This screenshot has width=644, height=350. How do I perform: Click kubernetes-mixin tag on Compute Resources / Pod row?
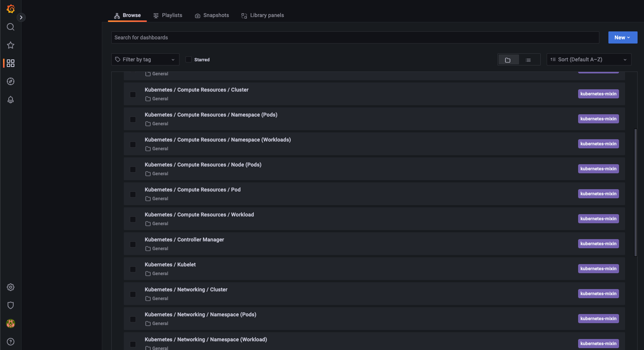point(598,194)
